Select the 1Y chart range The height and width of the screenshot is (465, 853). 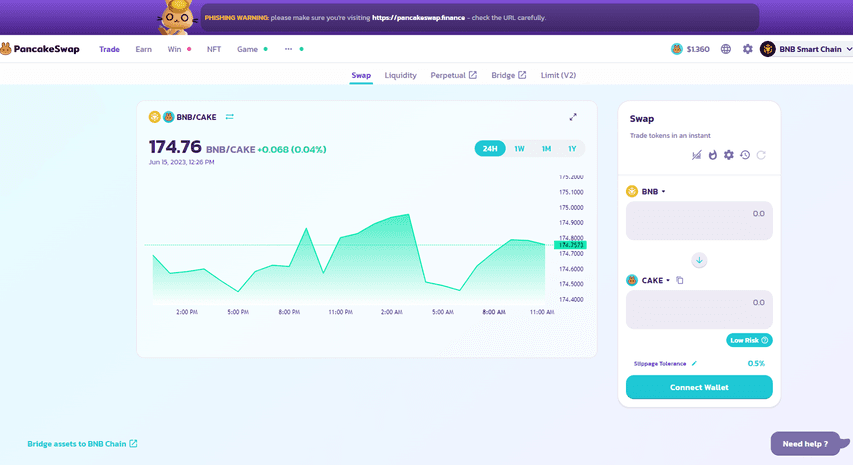click(x=572, y=148)
